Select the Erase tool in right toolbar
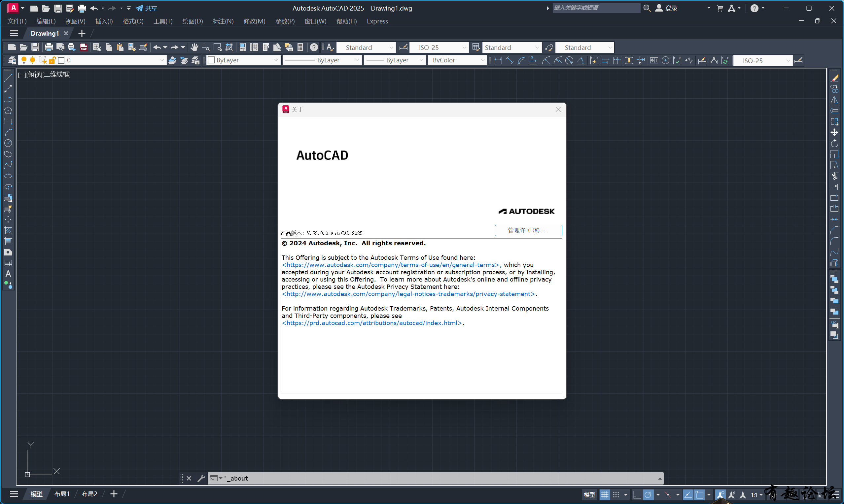This screenshot has height=504, width=844. click(834, 78)
